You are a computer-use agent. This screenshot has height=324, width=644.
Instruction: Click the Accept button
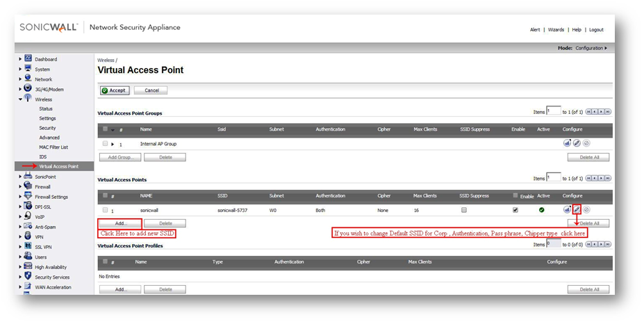(x=115, y=90)
